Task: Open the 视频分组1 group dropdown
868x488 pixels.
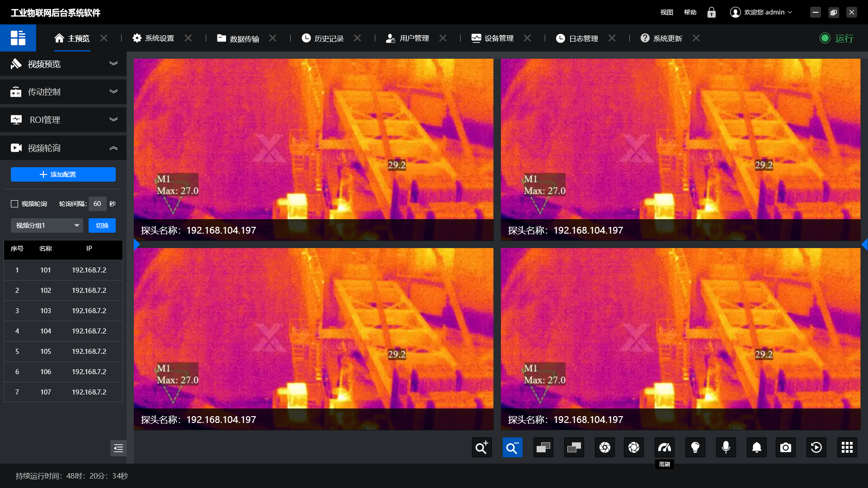Action: (x=47, y=225)
